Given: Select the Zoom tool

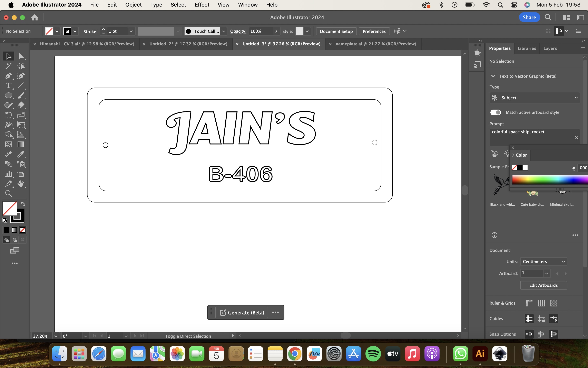Looking at the screenshot, I should click(9, 193).
